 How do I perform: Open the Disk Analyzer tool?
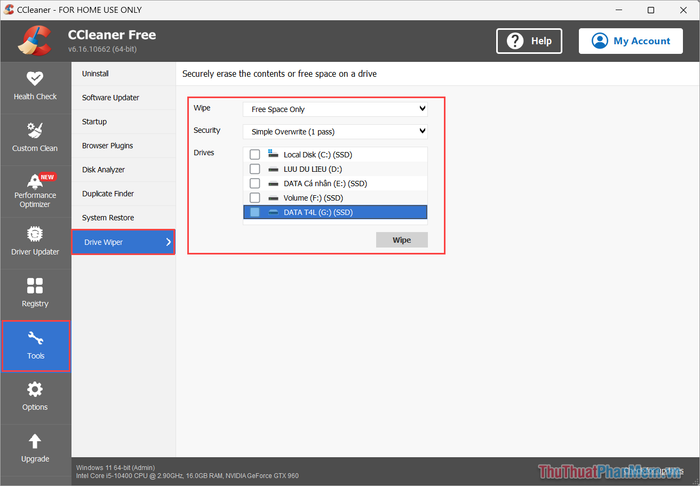[124, 170]
